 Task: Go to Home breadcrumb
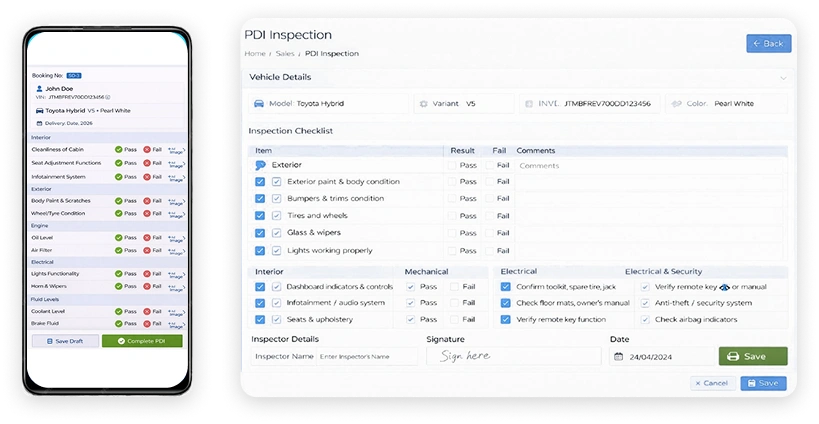point(255,53)
